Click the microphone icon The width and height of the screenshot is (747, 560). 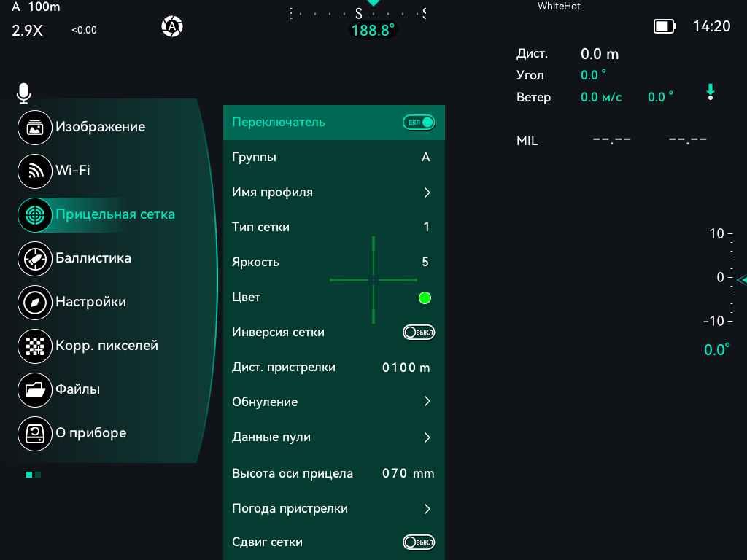[23, 93]
